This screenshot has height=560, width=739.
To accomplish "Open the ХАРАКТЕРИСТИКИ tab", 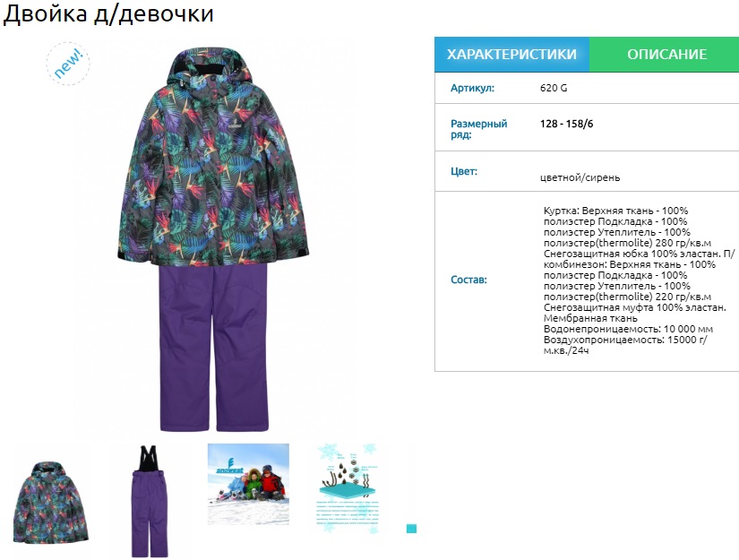I will click(x=511, y=55).
